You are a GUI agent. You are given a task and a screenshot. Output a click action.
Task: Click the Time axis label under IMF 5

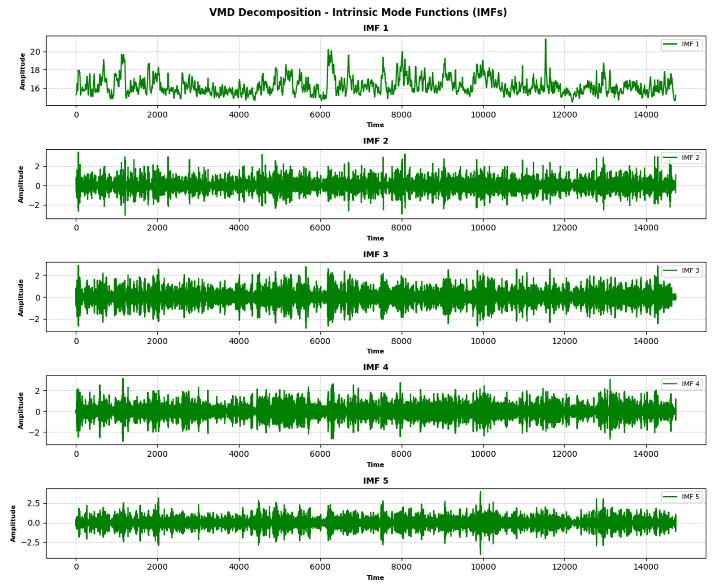click(375, 577)
